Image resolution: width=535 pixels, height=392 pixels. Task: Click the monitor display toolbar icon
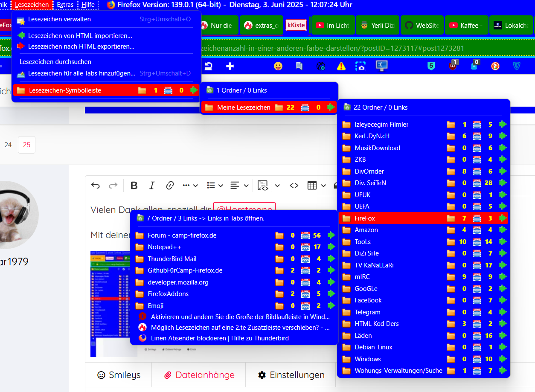pyautogui.click(x=381, y=66)
